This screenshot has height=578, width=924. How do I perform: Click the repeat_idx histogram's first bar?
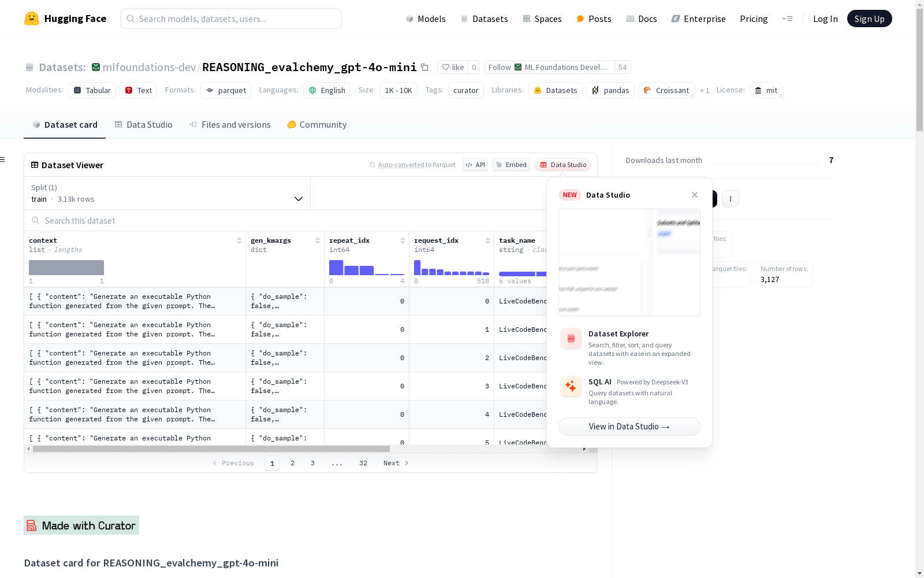[336, 268]
